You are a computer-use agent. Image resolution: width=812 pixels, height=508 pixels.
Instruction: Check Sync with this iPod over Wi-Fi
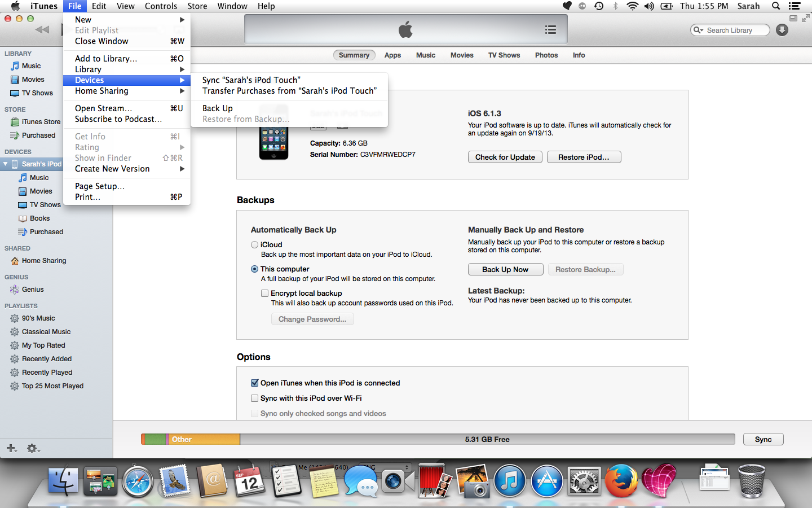click(x=254, y=398)
